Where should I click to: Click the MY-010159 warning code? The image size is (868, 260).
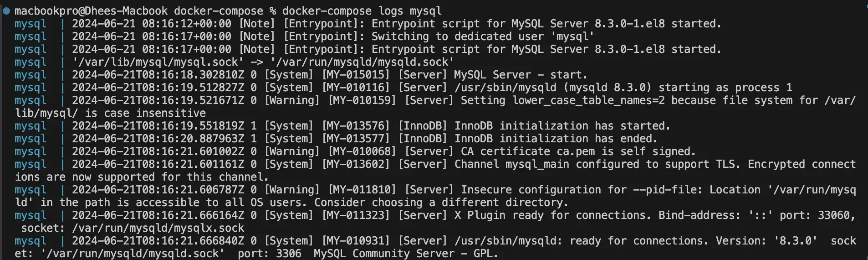tap(362, 100)
